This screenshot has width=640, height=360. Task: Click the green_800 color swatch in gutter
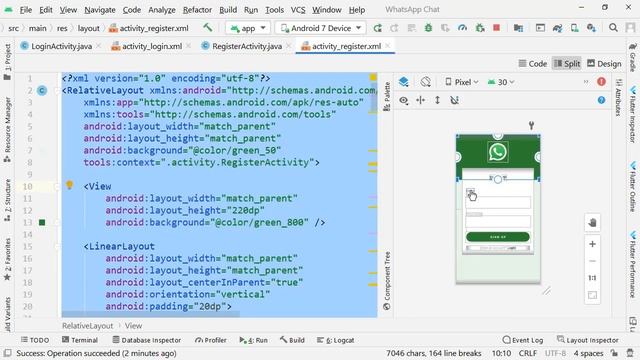point(42,222)
